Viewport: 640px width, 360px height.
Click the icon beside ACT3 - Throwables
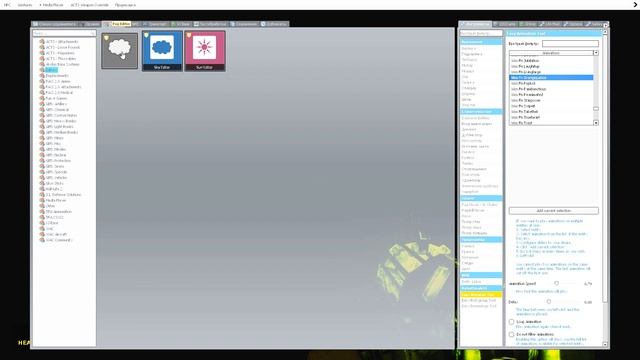click(x=42, y=59)
